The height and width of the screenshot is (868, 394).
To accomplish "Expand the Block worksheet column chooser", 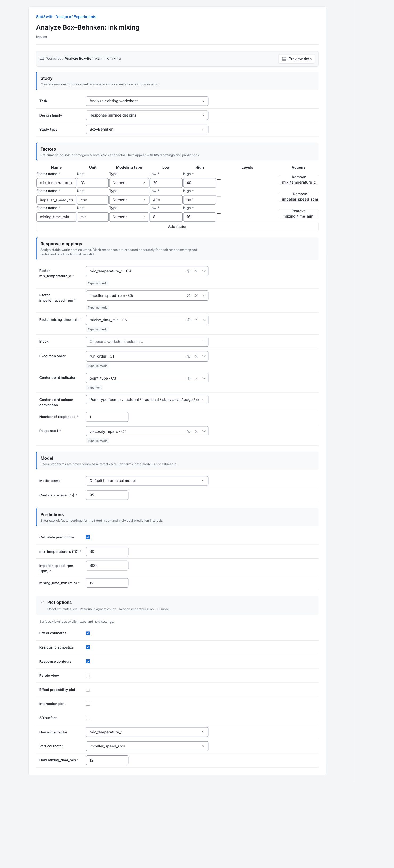I will 147,342.
